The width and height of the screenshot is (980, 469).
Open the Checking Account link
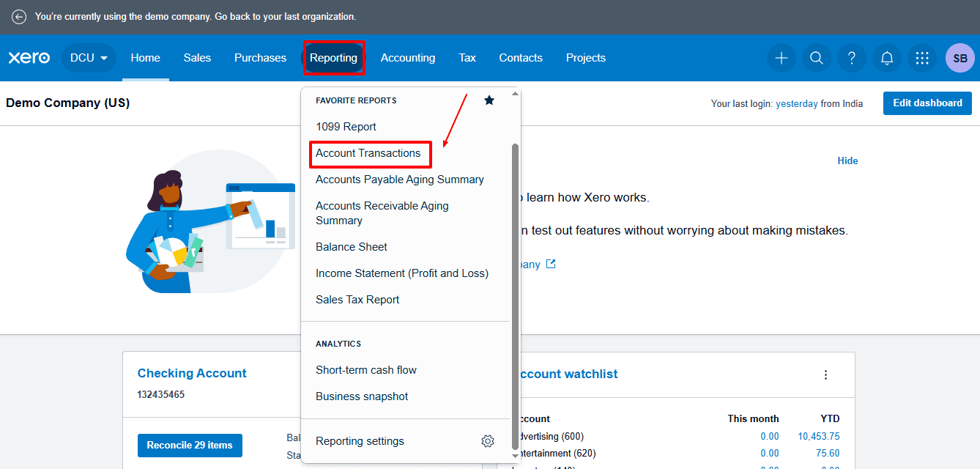point(192,373)
